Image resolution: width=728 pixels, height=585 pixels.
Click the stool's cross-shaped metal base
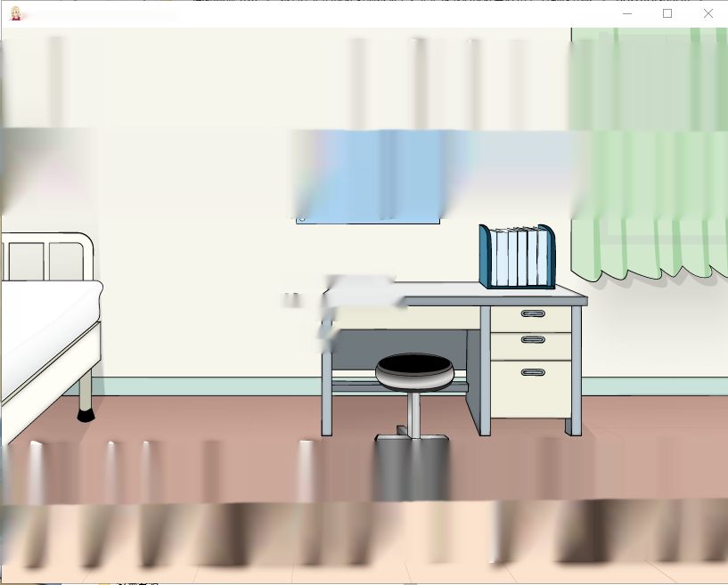pos(412,435)
